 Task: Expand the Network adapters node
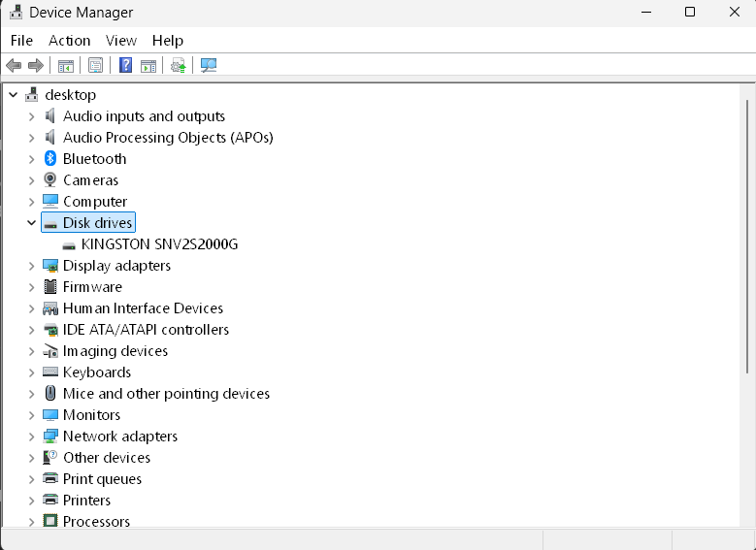[31, 437]
